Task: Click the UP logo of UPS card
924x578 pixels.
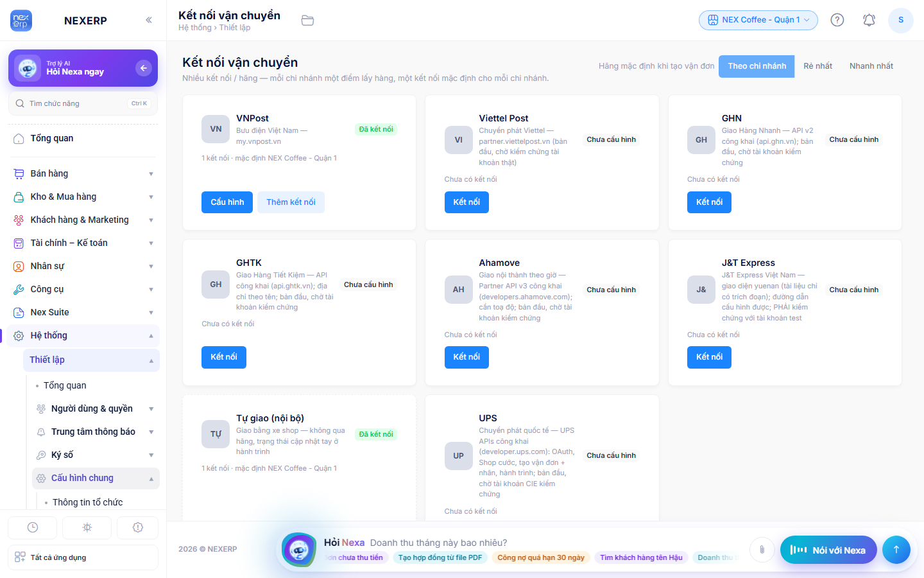Action: (459, 455)
